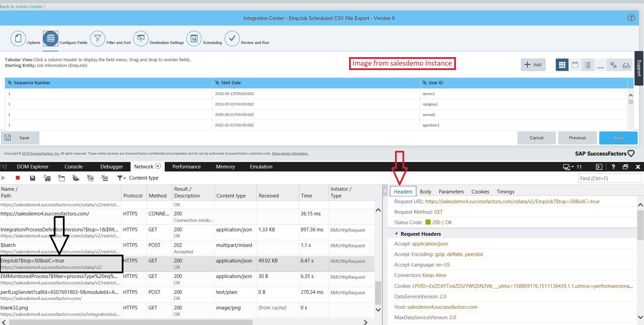Open the Start Date column header menu
The width and height of the screenshot is (644, 325).
pyautogui.click(x=316, y=83)
